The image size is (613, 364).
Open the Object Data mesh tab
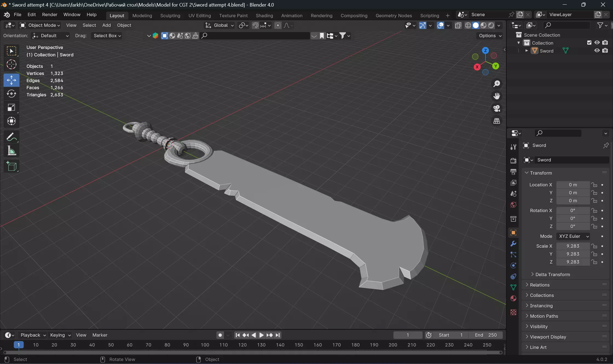(x=513, y=287)
